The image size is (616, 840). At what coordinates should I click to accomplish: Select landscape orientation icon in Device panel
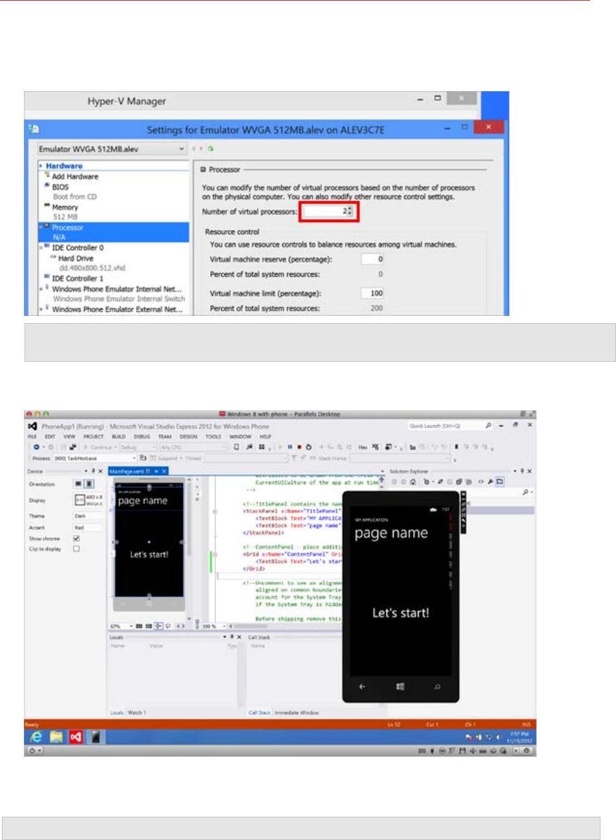(78, 484)
